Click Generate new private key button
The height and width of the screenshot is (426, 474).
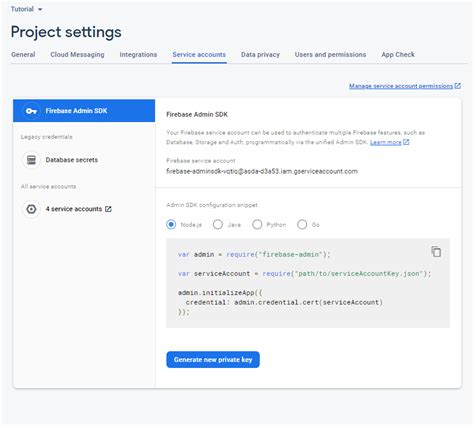coord(213,360)
